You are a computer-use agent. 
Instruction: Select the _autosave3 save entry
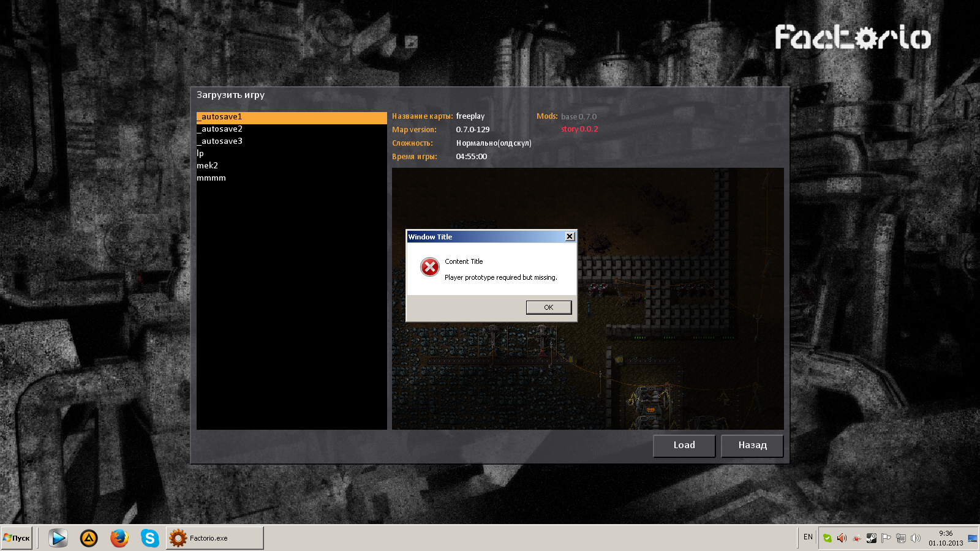(x=292, y=141)
